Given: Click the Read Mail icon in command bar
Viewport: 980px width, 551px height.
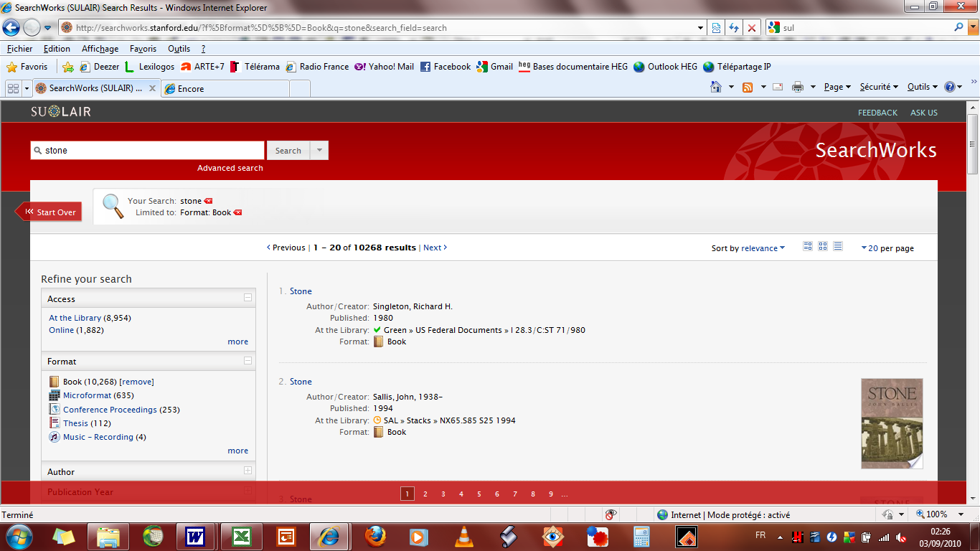Looking at the screenshot, I should [779, 87].
